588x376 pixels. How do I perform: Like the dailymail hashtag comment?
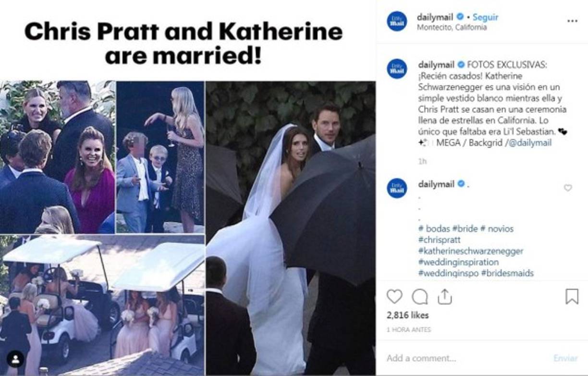click(x=568, y=188)
